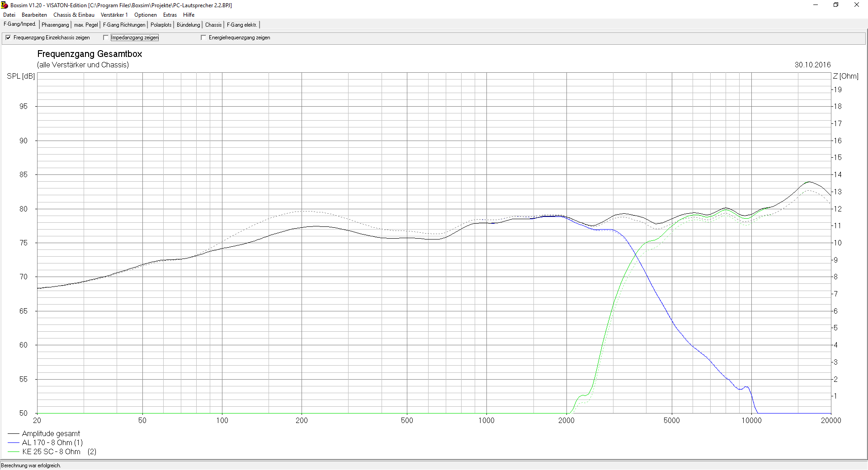Switch to the max. Pegel tab
This screenshot has height=470, width=868.
86,25
